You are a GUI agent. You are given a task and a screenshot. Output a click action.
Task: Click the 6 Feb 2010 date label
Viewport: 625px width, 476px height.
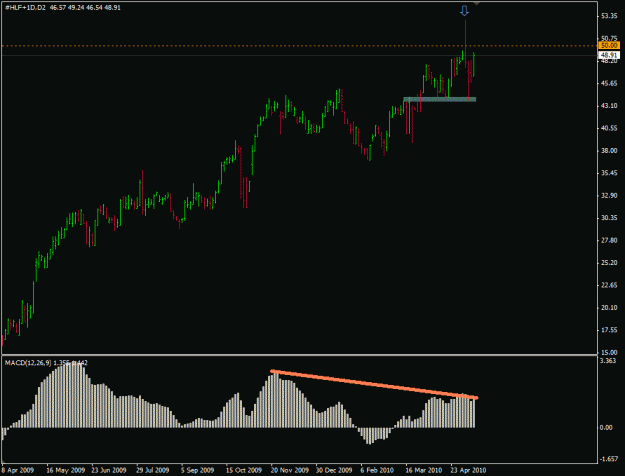click(x=377, y=470)
